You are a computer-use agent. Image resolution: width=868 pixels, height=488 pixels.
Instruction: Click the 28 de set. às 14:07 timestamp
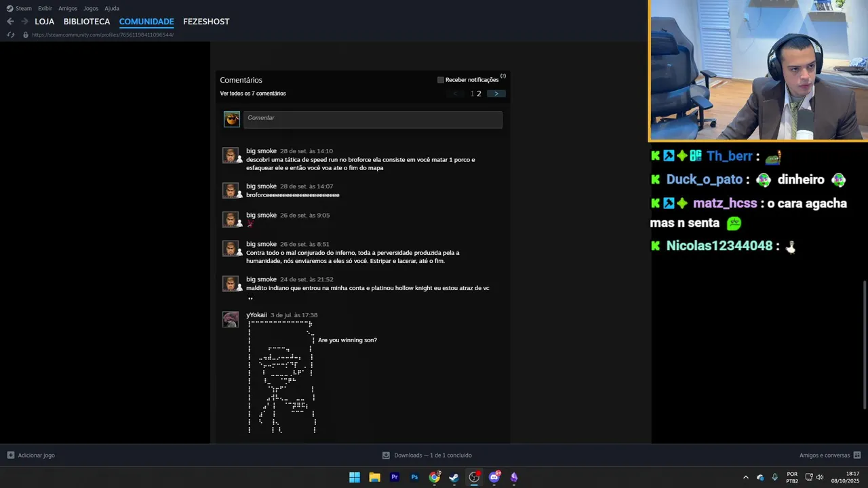307,186
